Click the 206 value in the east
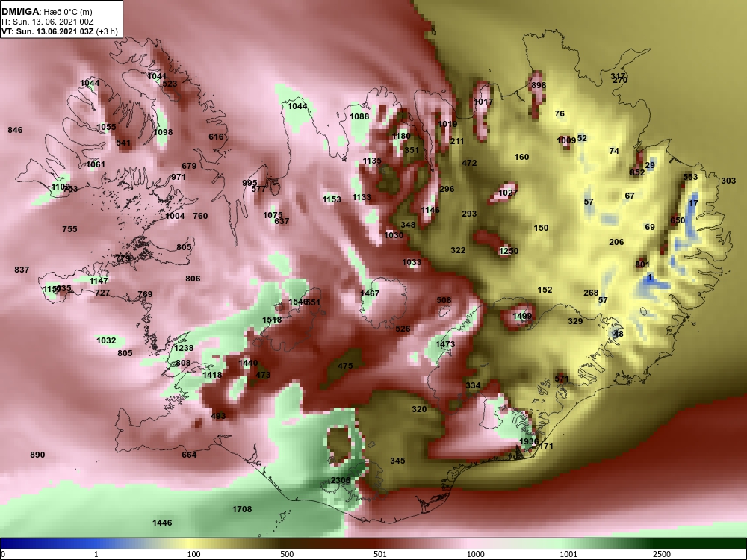Viewport: 747px width, 560px height. (616, 243)
